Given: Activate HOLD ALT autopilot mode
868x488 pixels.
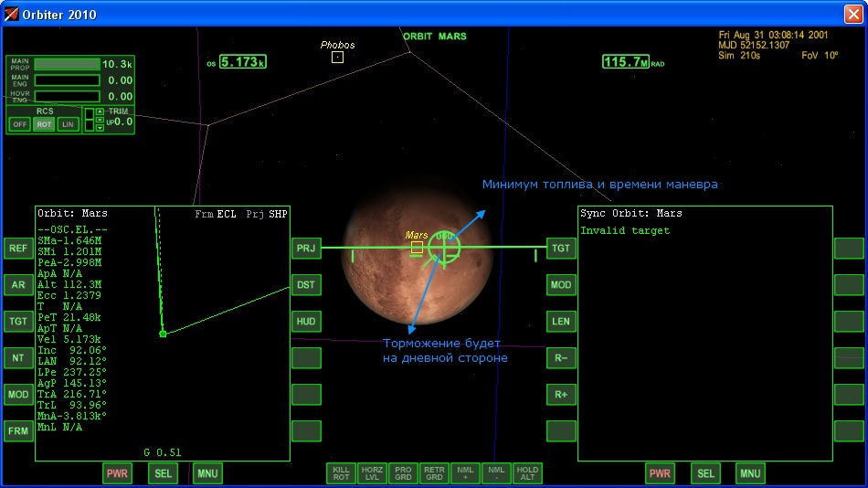Looking at the screenshot, I should [527, 473].
